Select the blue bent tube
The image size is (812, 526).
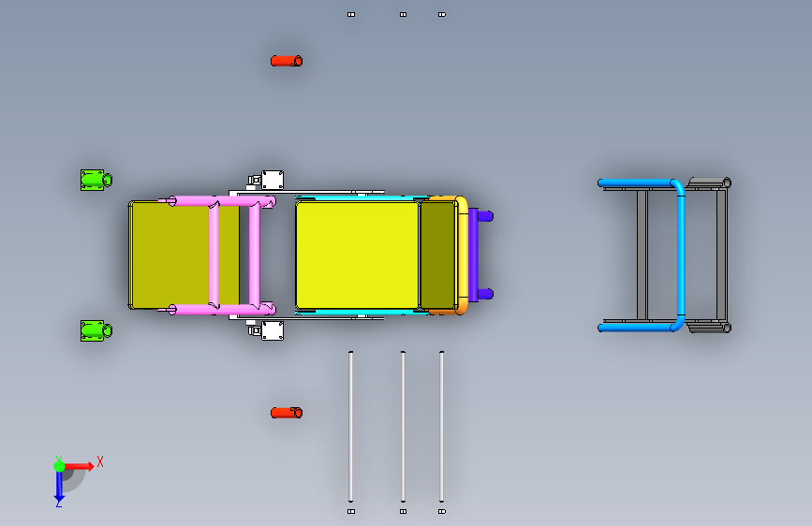coord(680,256)
